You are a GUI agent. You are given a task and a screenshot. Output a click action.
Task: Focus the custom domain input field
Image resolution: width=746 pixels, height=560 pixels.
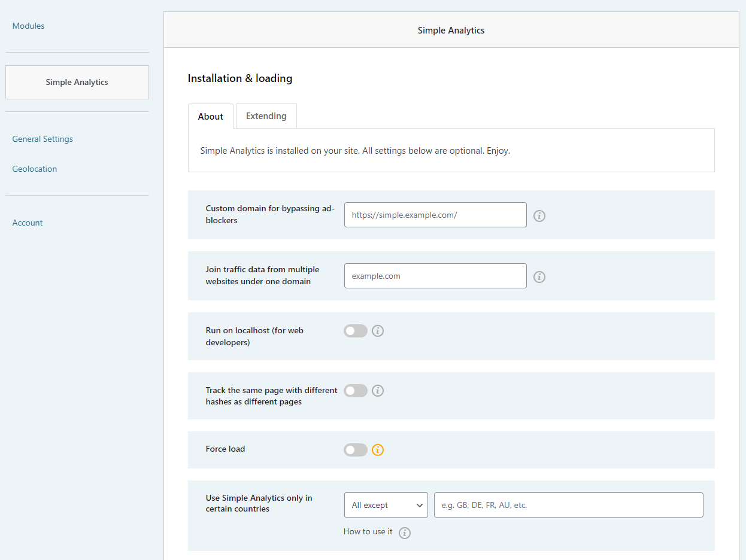(435, 215)
